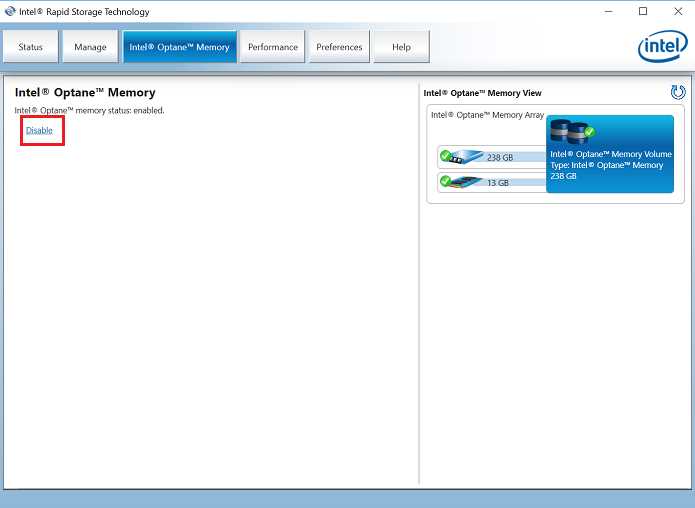The height and width of the screenshot is (508, 695).
Task: Open the Help tab
Action: coord(402,47)
